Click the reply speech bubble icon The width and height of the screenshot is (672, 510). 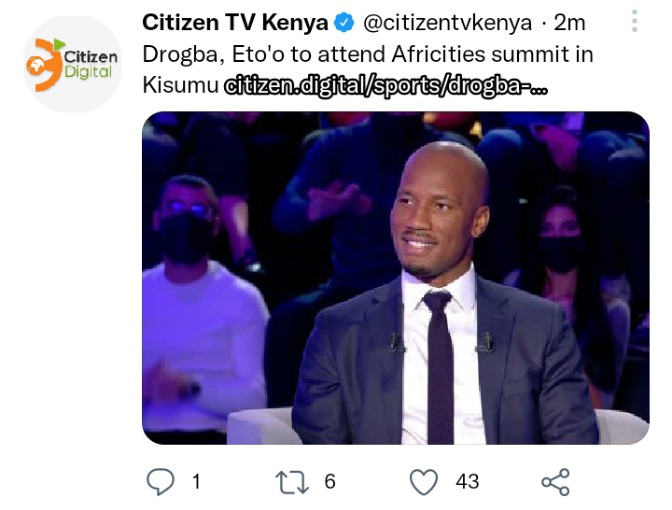(161, 482)
